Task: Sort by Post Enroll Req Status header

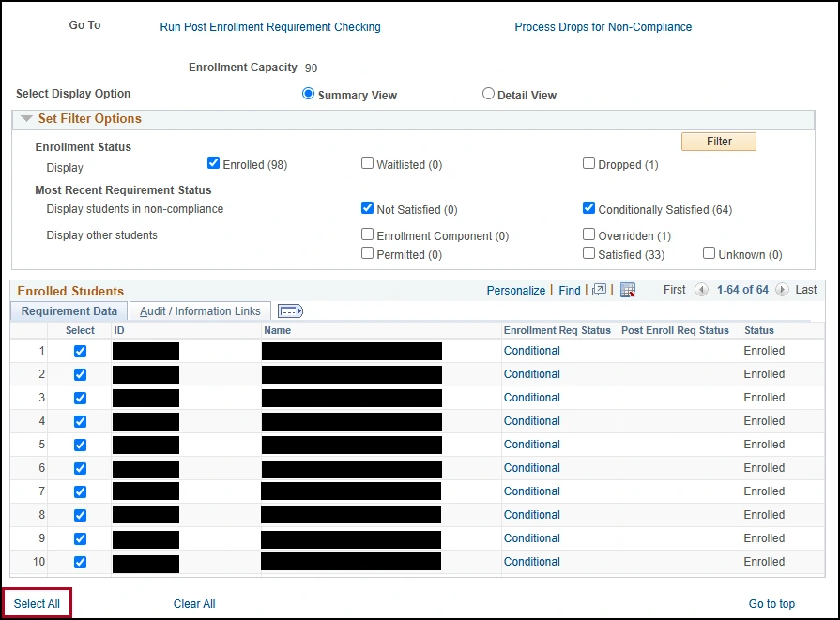Action: click(x=675, y=330)
